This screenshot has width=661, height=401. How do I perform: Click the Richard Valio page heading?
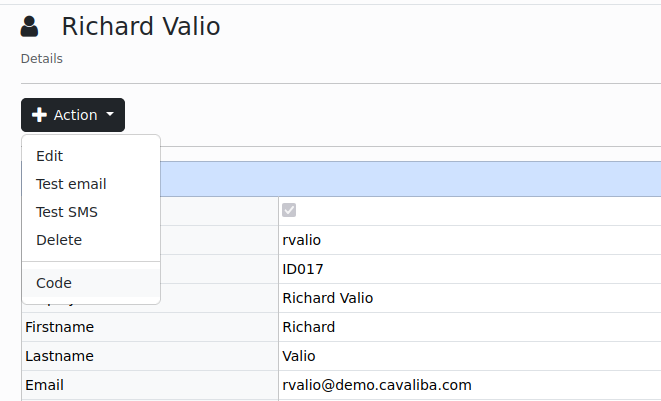click(x=141, y=27)
